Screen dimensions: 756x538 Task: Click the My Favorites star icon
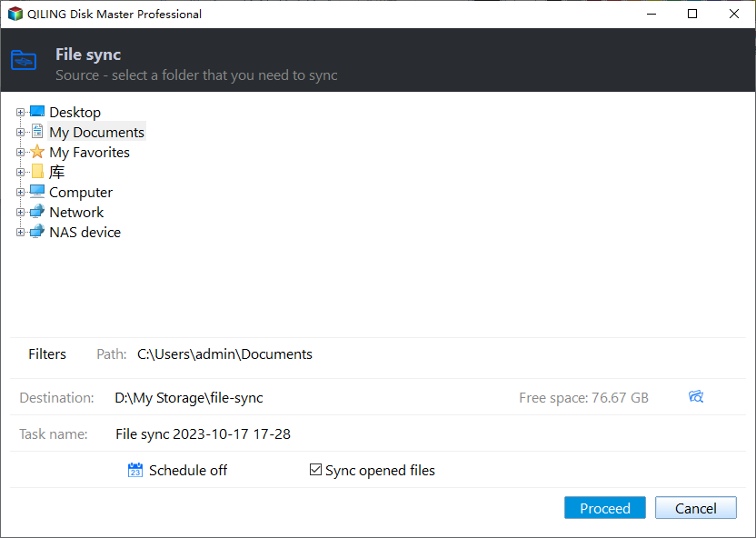pyautogui.click(x=37, y=152)
